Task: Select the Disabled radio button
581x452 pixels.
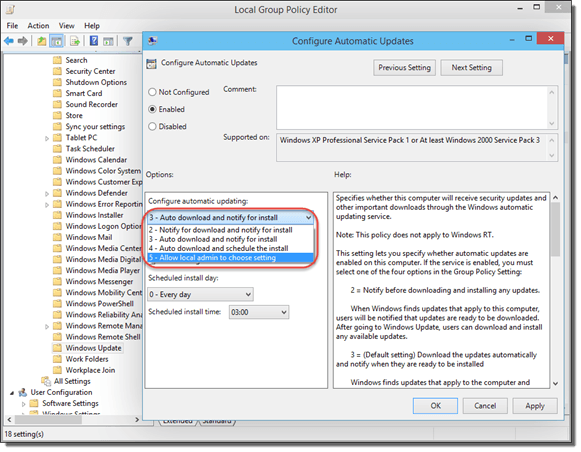Action: [152, 126]
